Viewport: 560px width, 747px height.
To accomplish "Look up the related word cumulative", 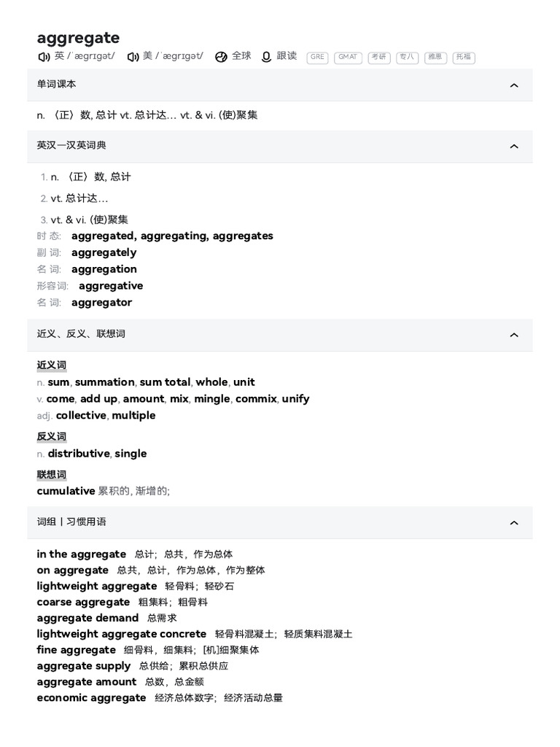I will (x=66, y=491).
